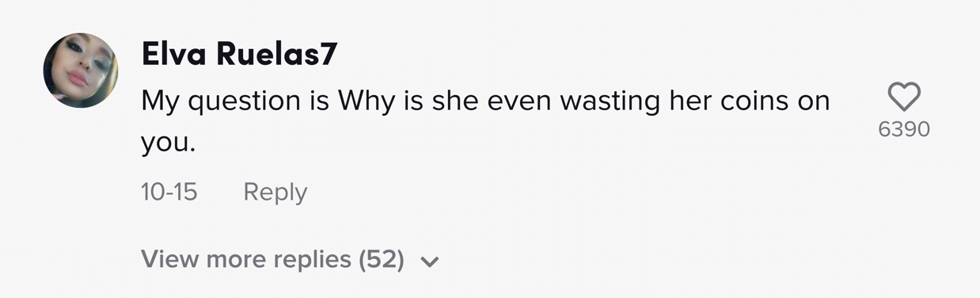Click the second line of comment reading "you."
Image resolution: width=980 pixels, height=298 pixels.
[x=168, y=143]
